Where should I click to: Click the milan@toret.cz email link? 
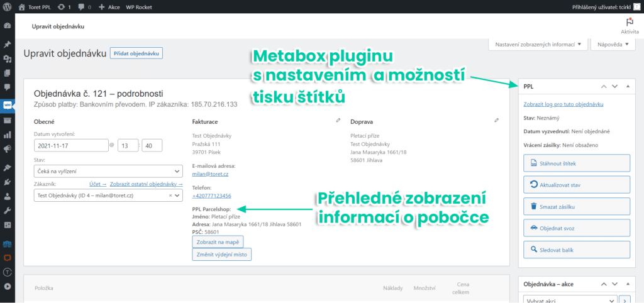(x=210, y=174)
